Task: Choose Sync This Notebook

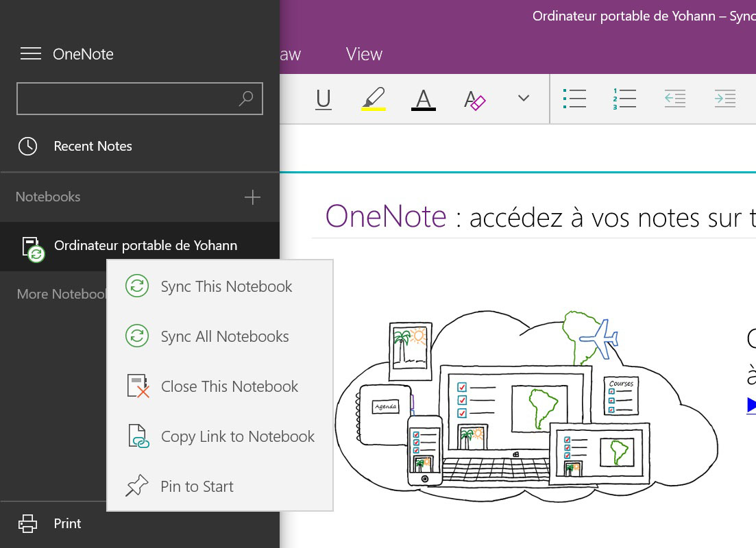Action: 226,286
